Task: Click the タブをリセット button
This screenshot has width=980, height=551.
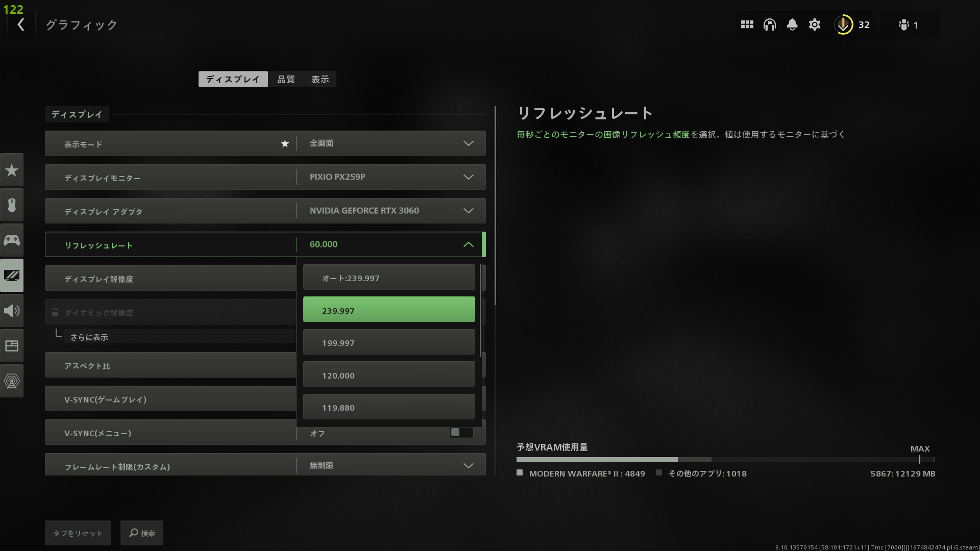Action: [x=78, y=533]
